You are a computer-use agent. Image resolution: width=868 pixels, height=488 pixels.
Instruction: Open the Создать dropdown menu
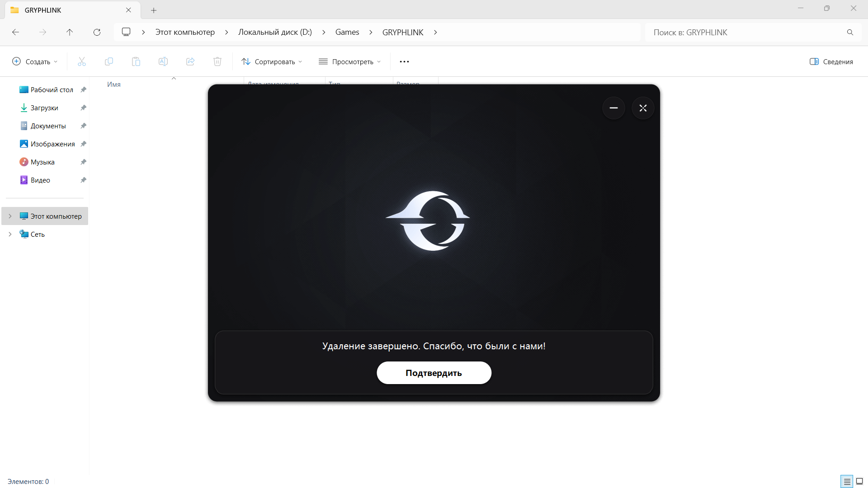[35, 61]
